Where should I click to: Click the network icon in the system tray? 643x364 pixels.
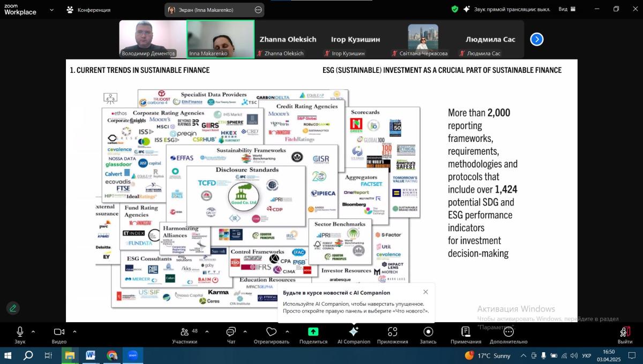coord(564,355)
